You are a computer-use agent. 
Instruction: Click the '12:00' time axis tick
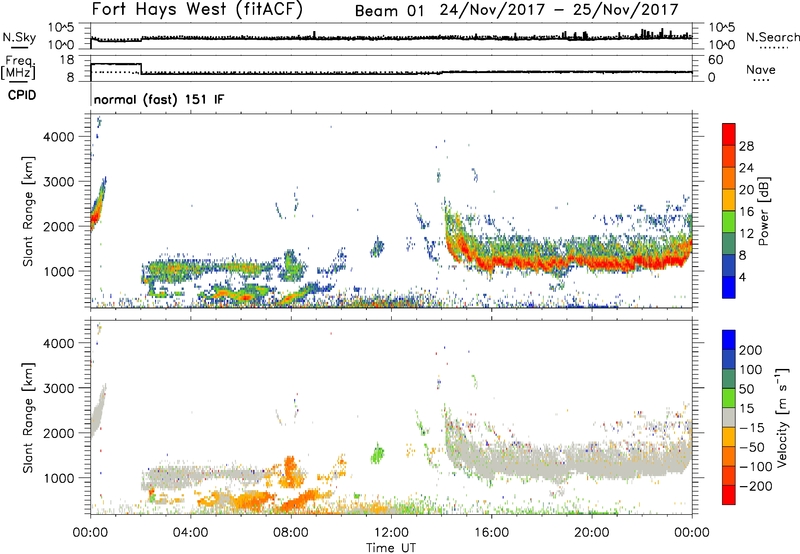391,533
